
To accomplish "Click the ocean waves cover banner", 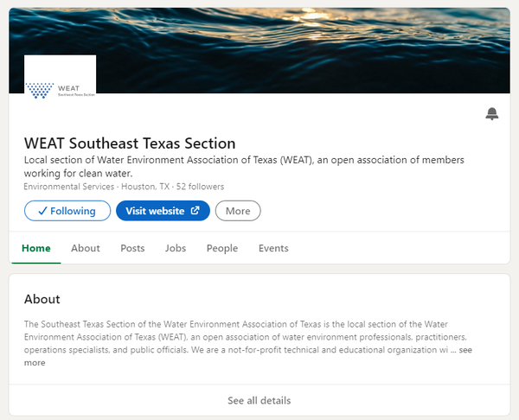I will (259, 50).
